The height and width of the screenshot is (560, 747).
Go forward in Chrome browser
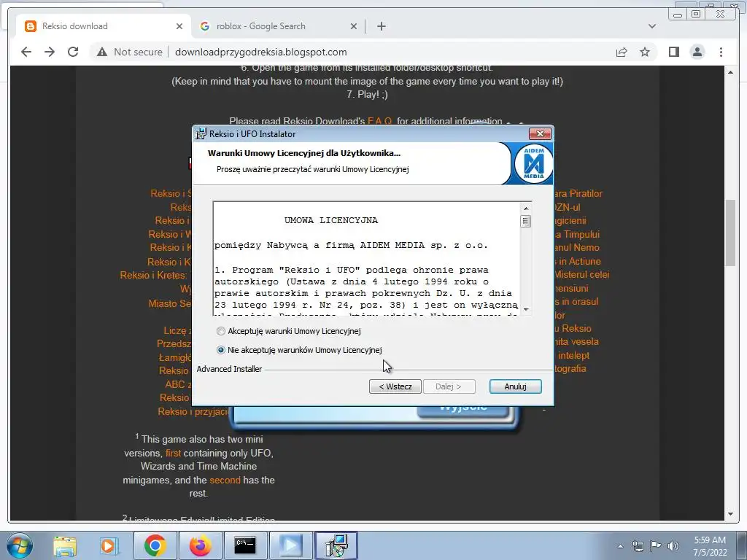tap(50, 52)
